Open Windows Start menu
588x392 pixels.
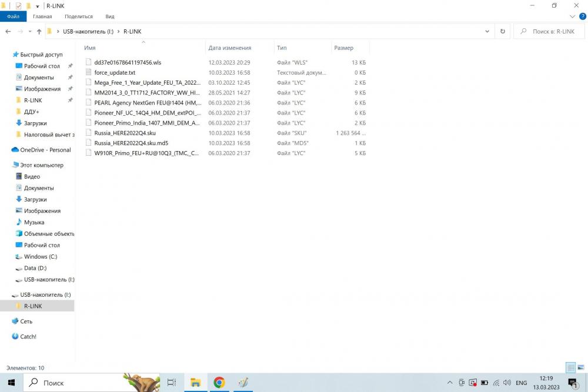coord(11,383)
